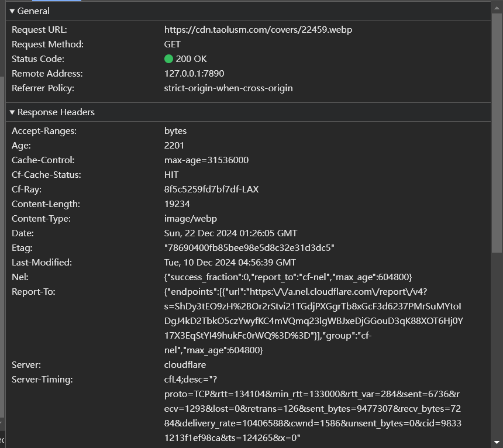Click the scrollbar down arrow
The height and width of the screenshot is (448, 503).
(497, 442)
